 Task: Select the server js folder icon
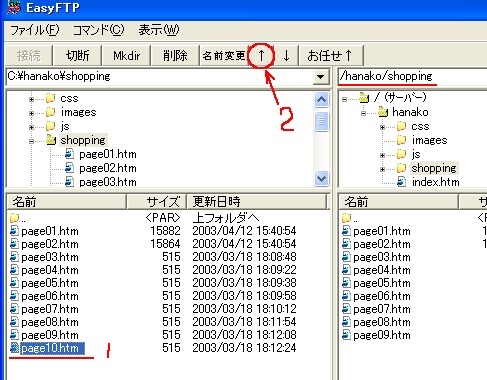pyautogui.click(x=401, y=154)
